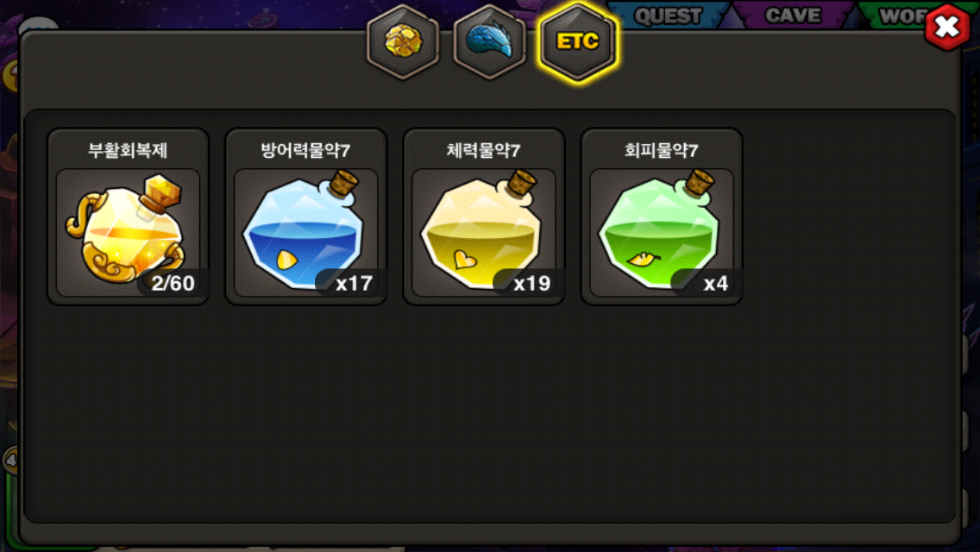Open the QUEST tab behind panel

pos(668,15)
